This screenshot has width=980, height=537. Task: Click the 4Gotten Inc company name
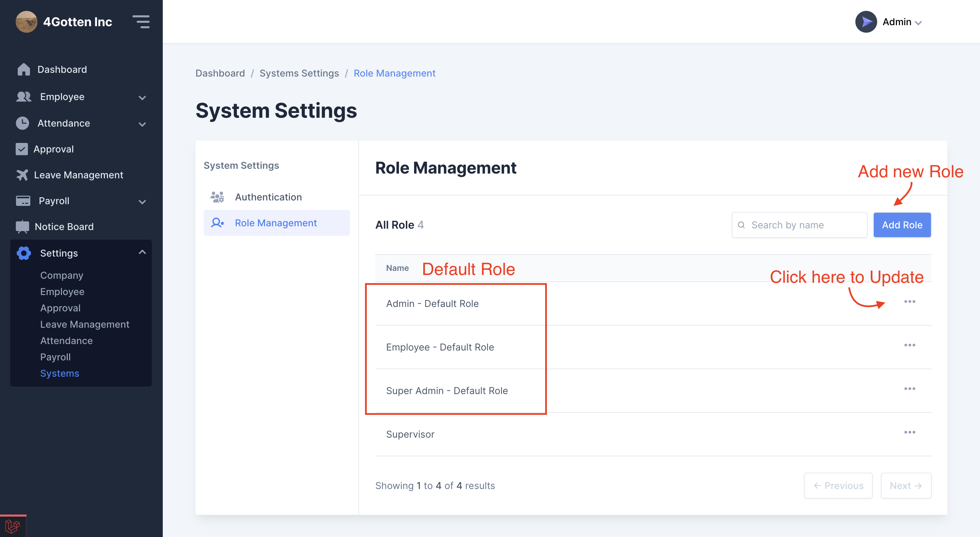(78, 22)
